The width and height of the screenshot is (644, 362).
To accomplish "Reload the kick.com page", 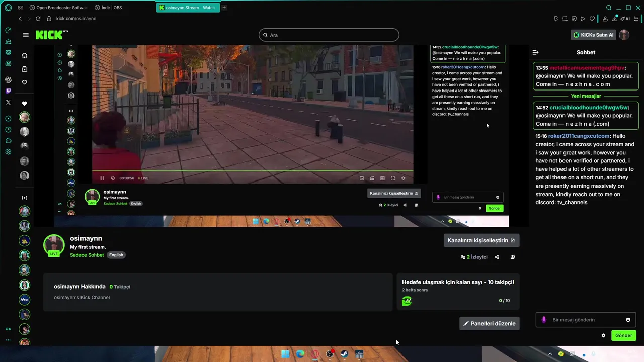I will pyautogui.click(x=38, y=19).
